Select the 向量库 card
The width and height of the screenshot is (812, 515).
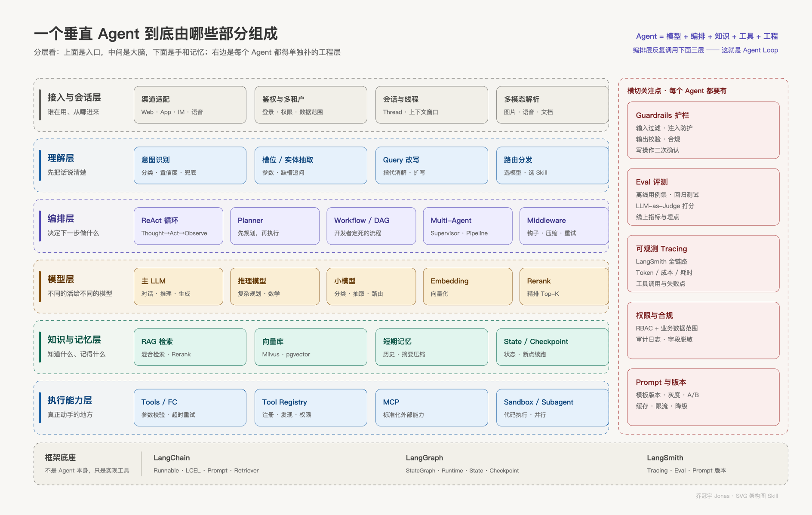click(x=311, y=347)
